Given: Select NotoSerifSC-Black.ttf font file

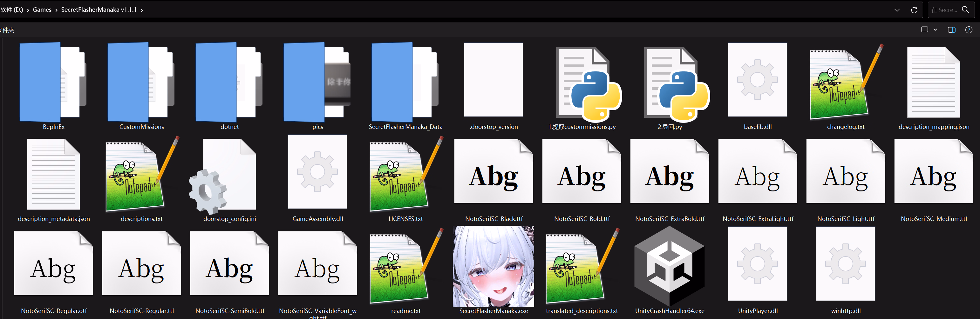Looking at the screenshot, I should [x=493, y=173].
